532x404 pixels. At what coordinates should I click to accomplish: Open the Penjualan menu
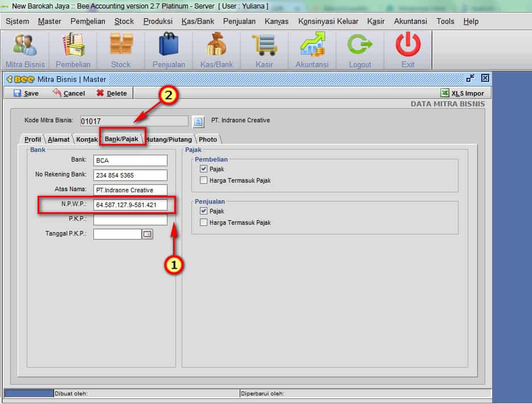[239, 22]
